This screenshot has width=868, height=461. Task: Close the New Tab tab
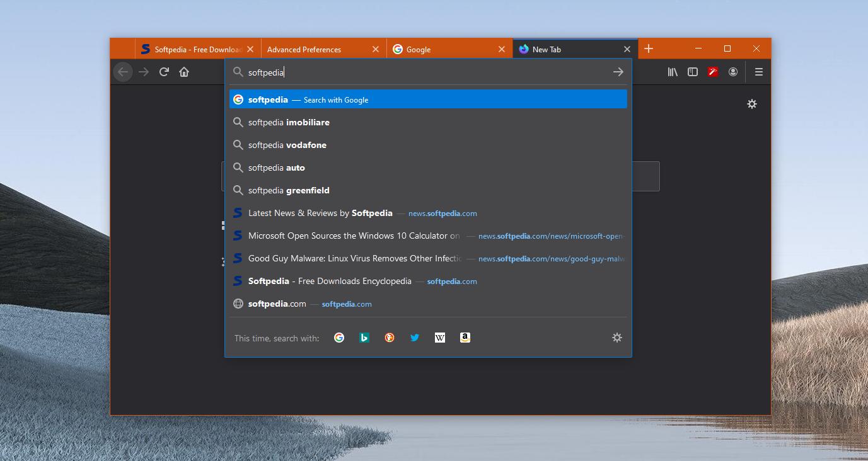[627, 49]
